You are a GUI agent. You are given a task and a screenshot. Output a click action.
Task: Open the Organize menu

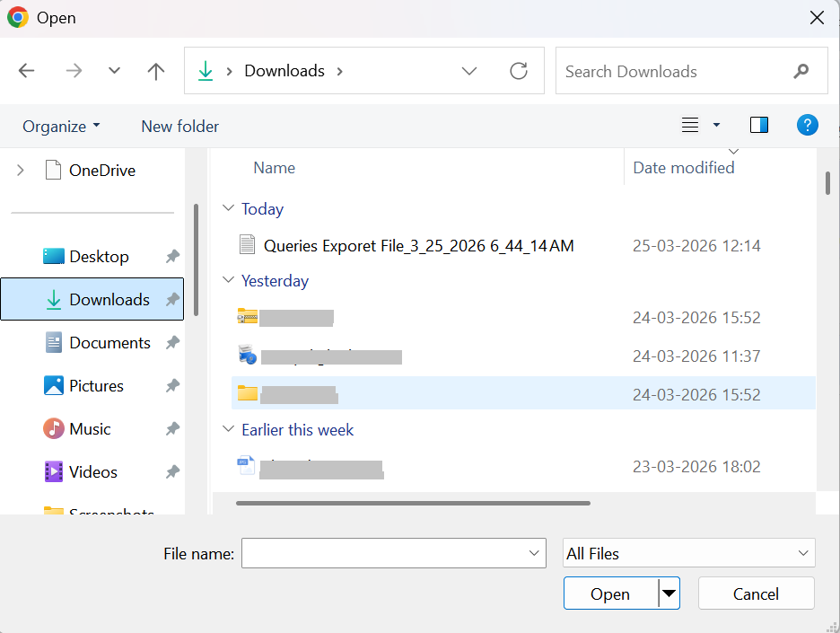(x=61, y=127)
